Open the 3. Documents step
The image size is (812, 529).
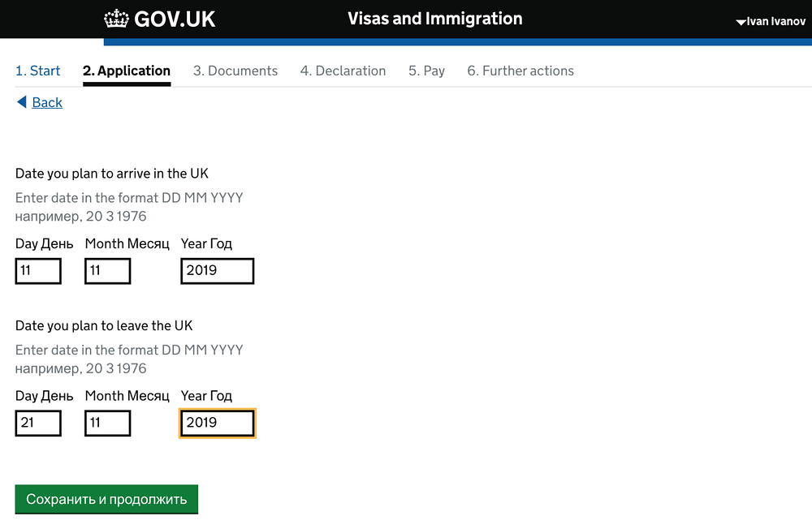(235, 71)
